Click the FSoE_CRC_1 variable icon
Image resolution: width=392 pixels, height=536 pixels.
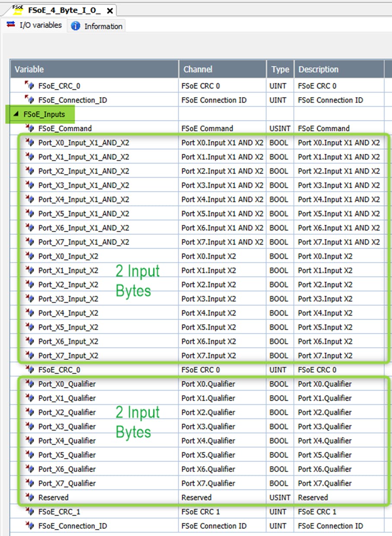click(x=30, y=511)
